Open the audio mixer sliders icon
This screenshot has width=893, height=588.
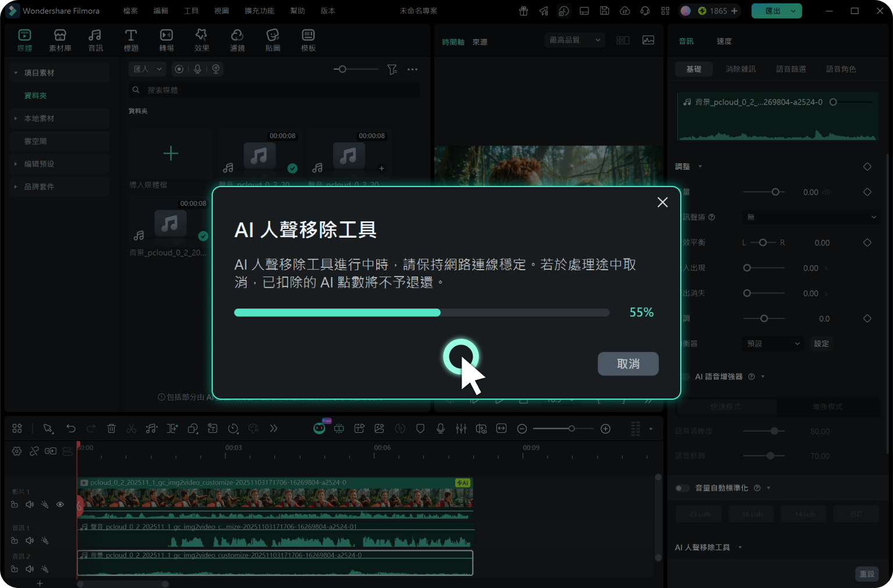pyautogui.click(x=461, y=429)
